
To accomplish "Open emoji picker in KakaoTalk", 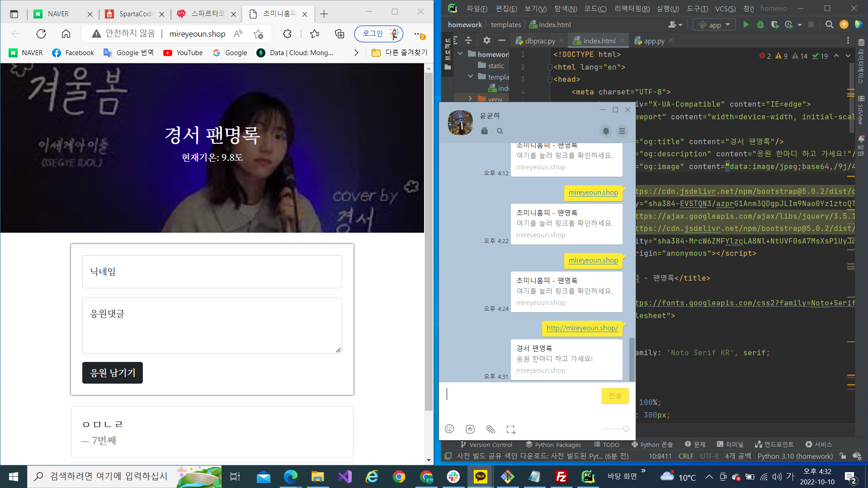I will 449,429.
